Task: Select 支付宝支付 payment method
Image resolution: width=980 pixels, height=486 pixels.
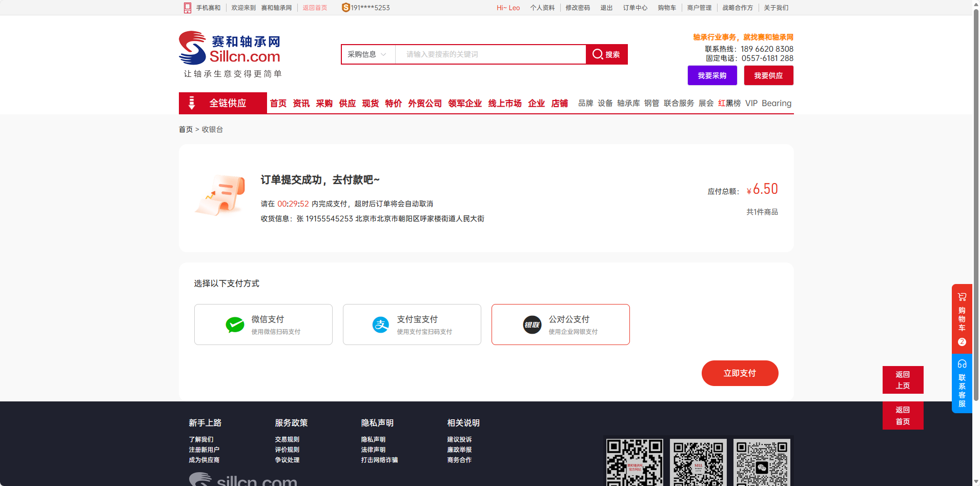Action: pyautogui.click(x=412, y=325)
